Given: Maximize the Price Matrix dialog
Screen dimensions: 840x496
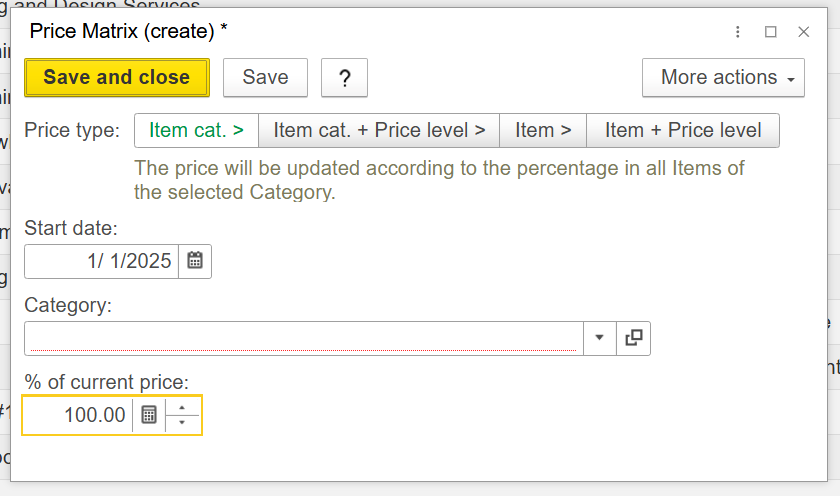Looking at the screenshot, I should [x=771, y=32].
